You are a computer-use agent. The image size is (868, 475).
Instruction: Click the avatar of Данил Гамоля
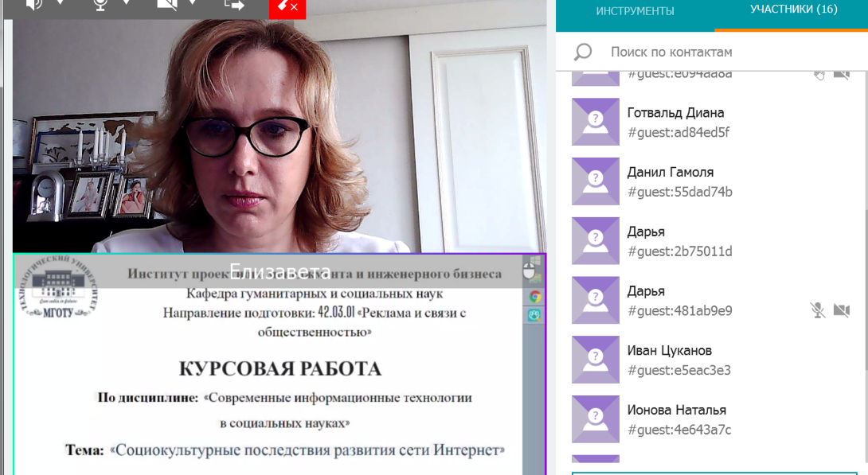(596, 181)
